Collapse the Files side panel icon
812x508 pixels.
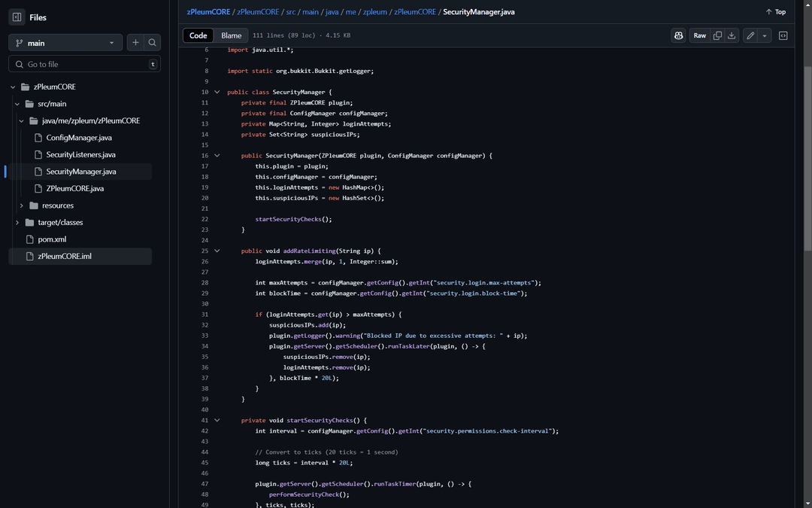(17, 17)
